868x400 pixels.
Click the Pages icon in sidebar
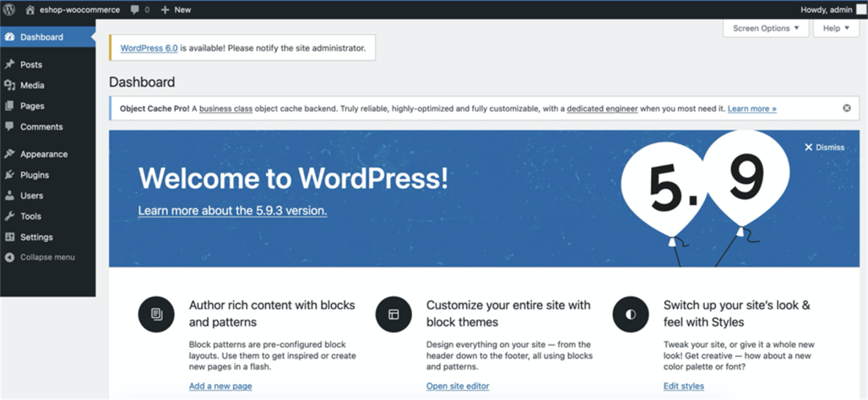(x=10, y=106)
